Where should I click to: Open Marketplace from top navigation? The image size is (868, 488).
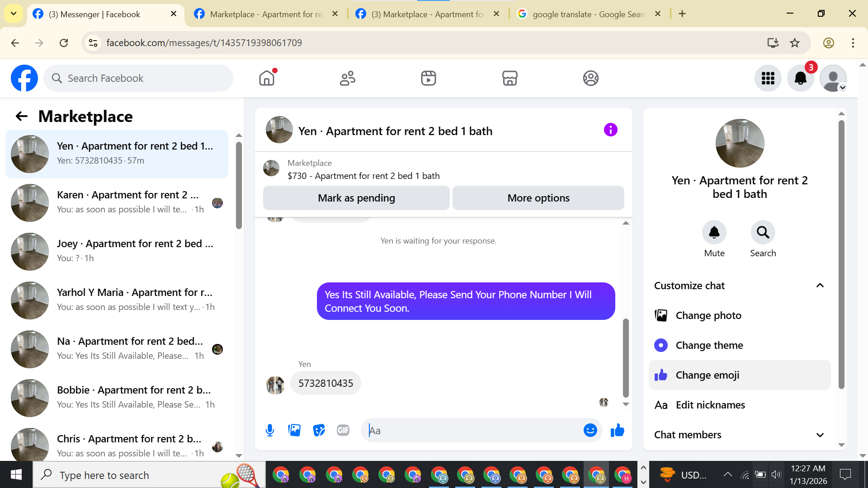click(x=509, y=78)
